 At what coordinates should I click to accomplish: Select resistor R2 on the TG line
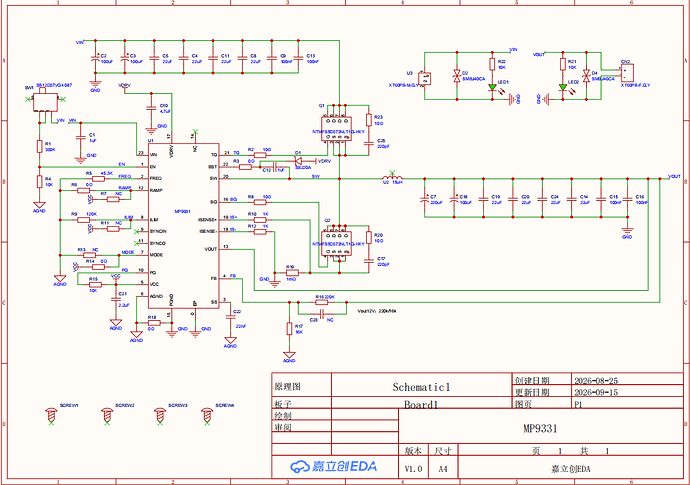click(260, 155)
